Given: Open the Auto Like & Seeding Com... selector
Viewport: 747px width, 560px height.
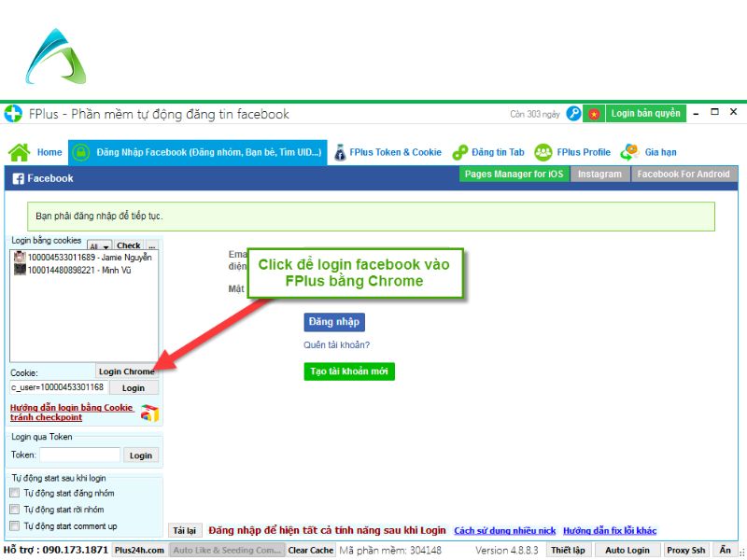Looking at the screenshot, I should pos(227,551).
